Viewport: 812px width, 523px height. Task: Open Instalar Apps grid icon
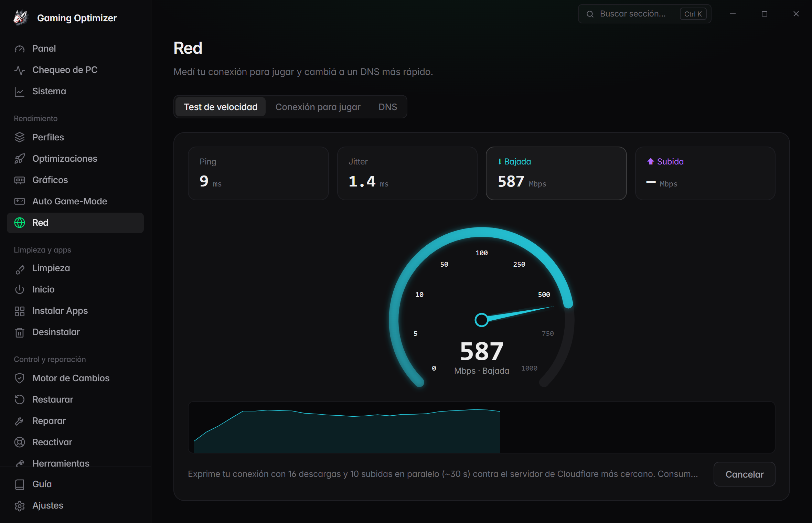click(20, 311)
